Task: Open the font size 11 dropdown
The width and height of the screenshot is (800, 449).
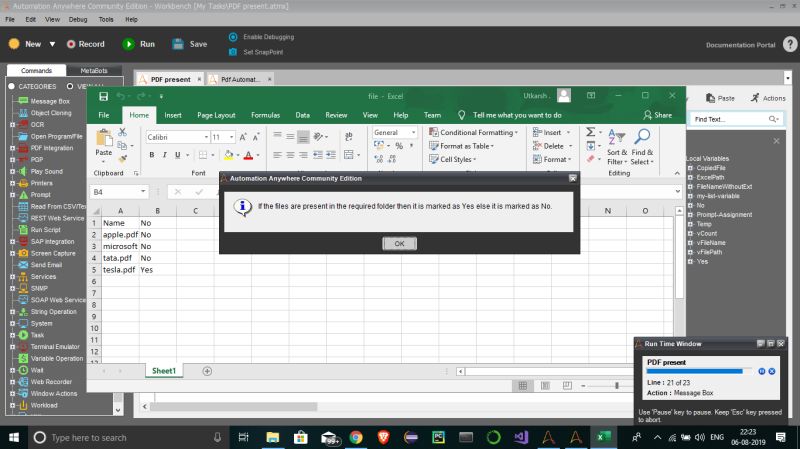Action: click(232, 137)
